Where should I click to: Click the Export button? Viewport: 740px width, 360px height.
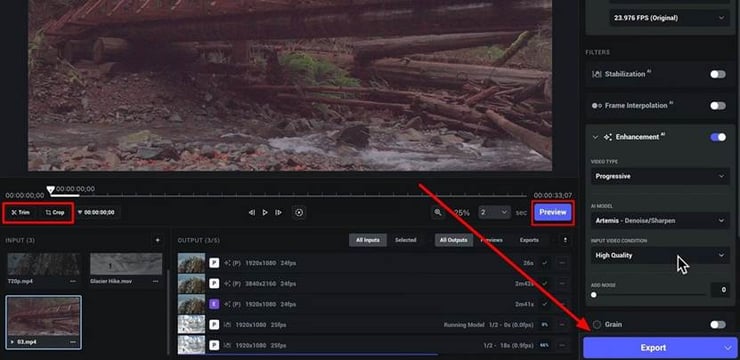click(653, 348)
